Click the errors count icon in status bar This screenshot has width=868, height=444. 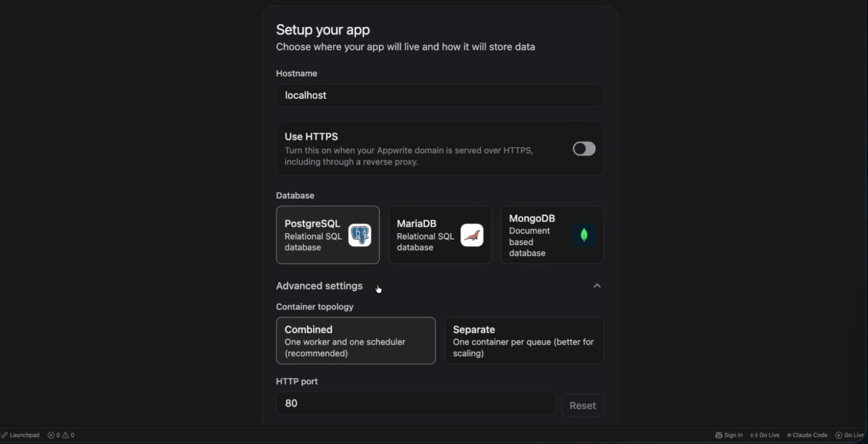tap(51, 435)
